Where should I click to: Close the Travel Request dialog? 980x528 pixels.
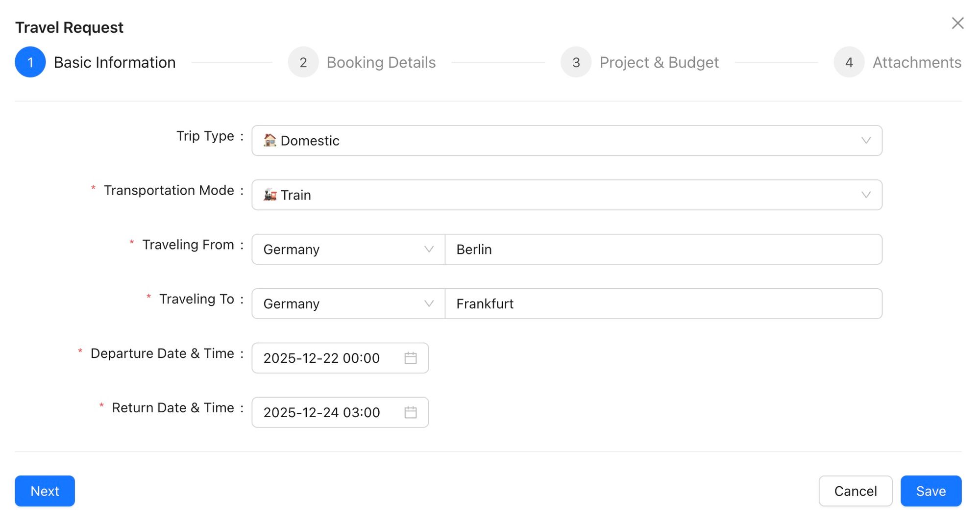(x=957, y=23)
